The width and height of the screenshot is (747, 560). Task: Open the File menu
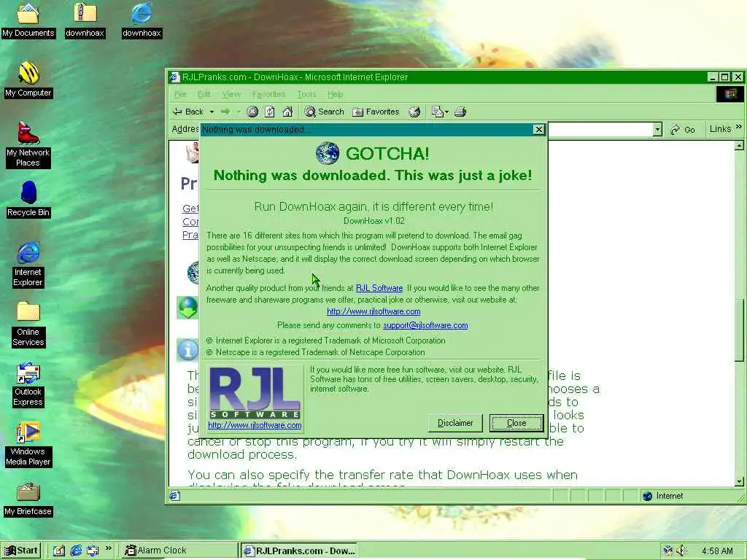tap(180, 94)
